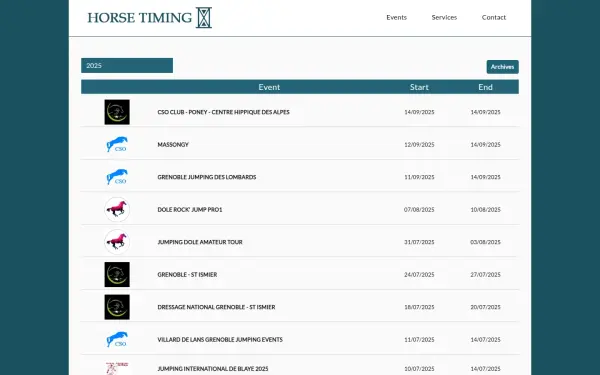Click end date 10/08/2025
600x375 pixels.
(x=485, y=210)
